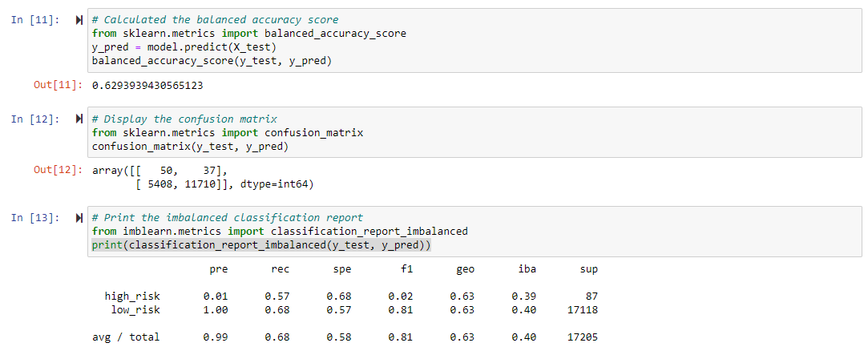
Task: Click high_risk recall value 0.57
Action: pos(277,296)
